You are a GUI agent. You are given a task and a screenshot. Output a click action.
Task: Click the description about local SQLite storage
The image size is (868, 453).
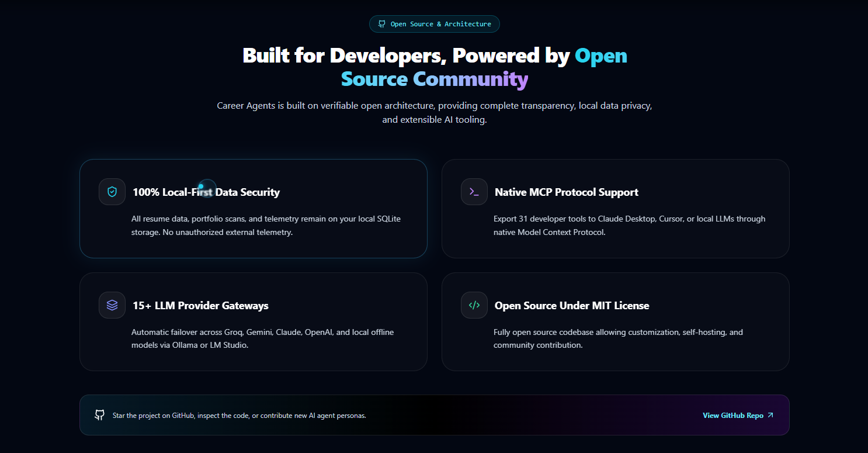266,226
